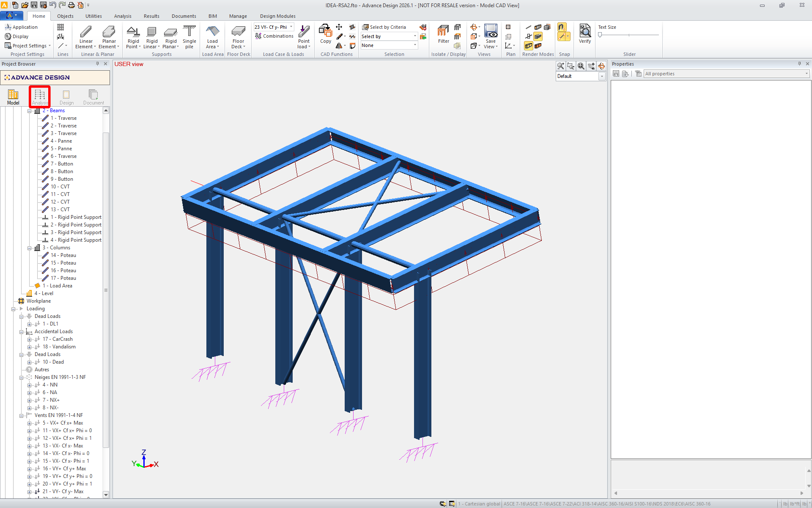Open the load case dropdown
Viewport: 812px width, 508px height.
click(291, 27)
